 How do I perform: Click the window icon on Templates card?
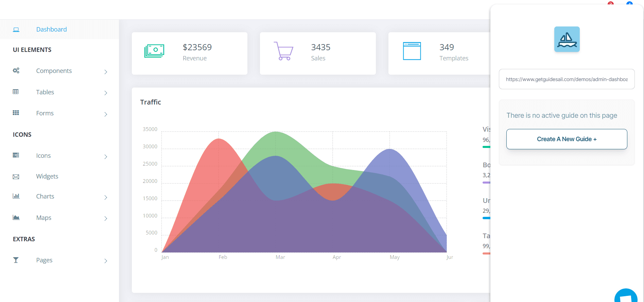click(x=412, y=51)
